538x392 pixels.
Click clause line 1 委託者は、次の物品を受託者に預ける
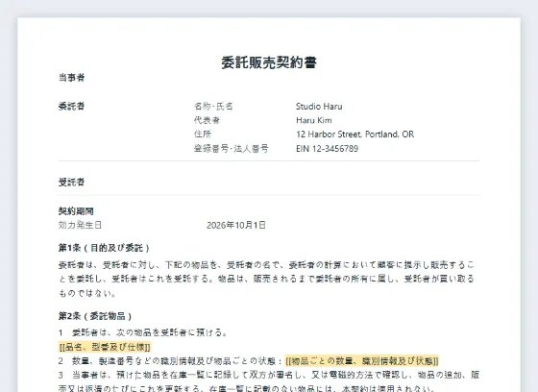(142, 332)
